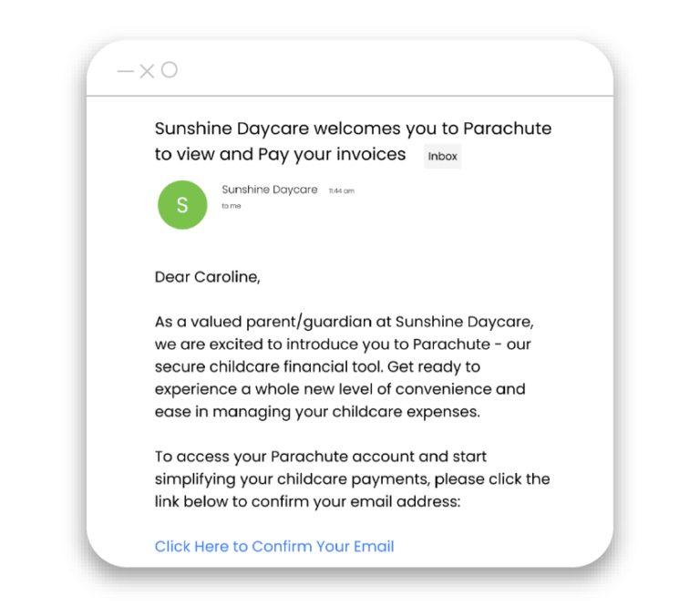Click the X icon in the title bar
Screen dimensions: 700x607
(147, 71)
